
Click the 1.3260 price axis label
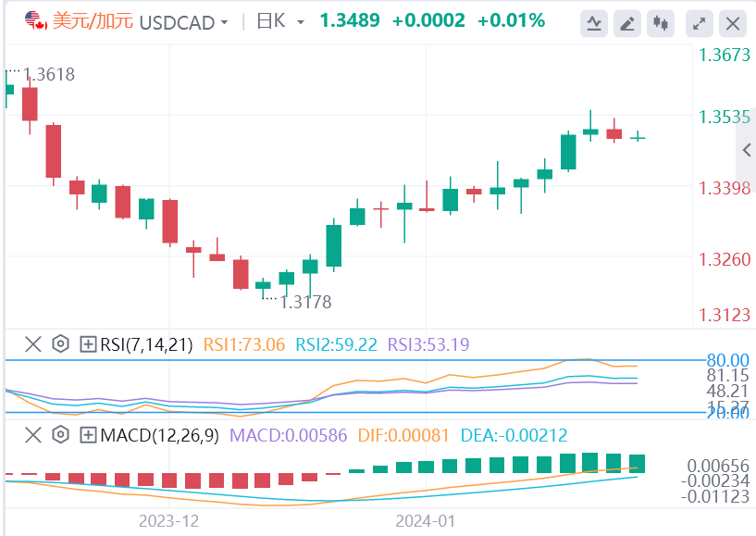725,259
